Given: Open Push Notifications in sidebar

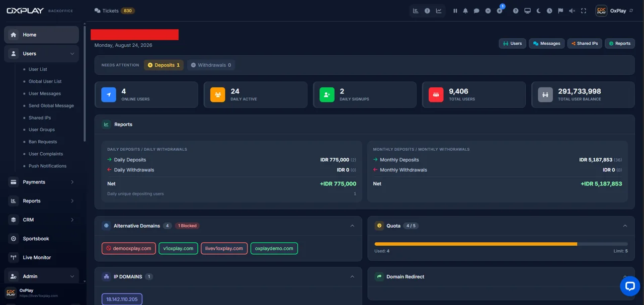Looking at the screenshot, I should [x=47, y=166].
